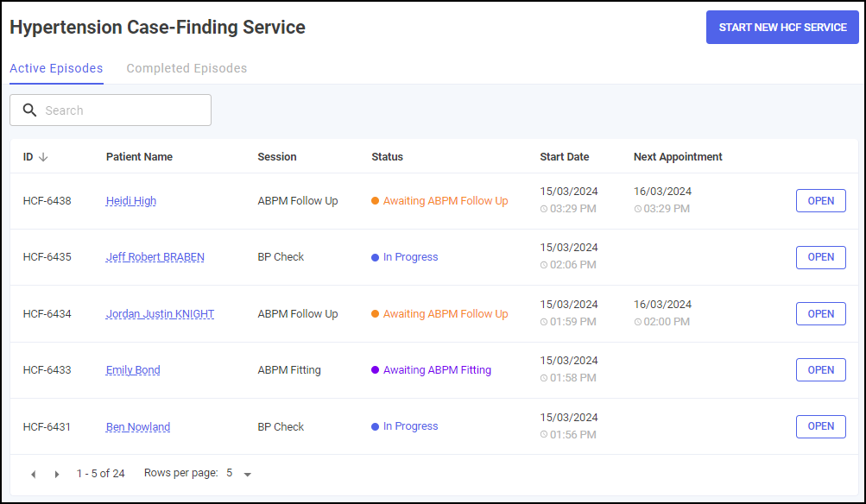This screenshot has width=866, height=504.
Task: Open episode HCF-6433
Action: tap(821, 370)
